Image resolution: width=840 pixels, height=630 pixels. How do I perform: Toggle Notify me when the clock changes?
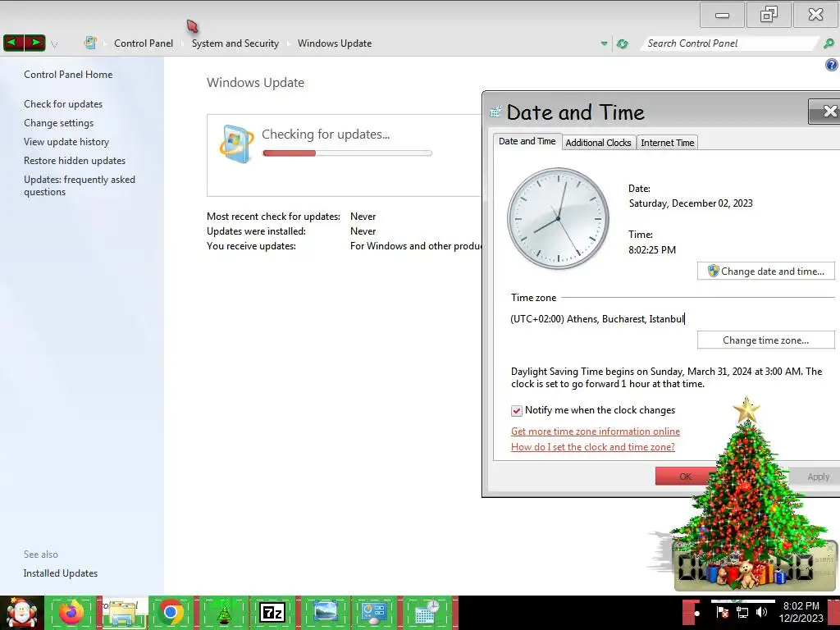click(x=517, y=410)
